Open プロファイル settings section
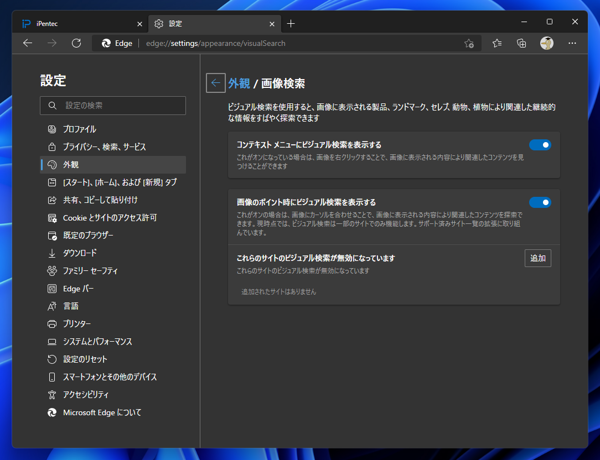 (x=113, y=129)
